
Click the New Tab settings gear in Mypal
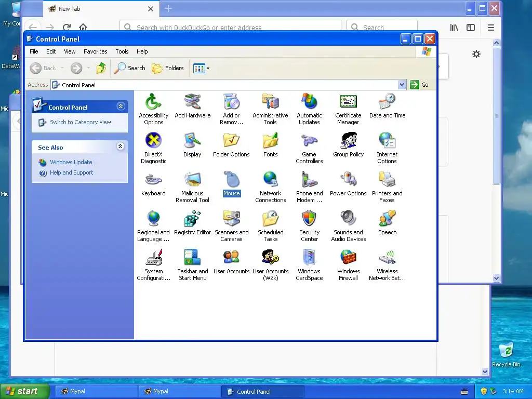[476, 54]
